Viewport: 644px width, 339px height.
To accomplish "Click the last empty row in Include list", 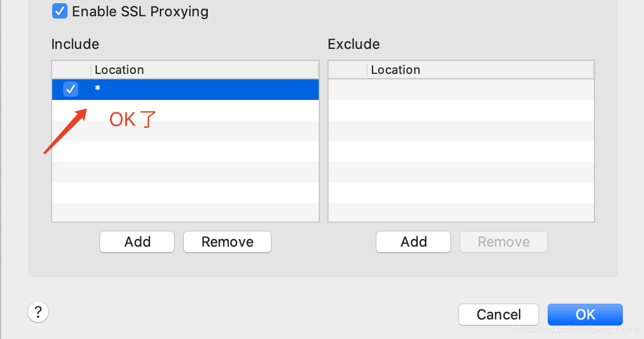I will point(185,212).
